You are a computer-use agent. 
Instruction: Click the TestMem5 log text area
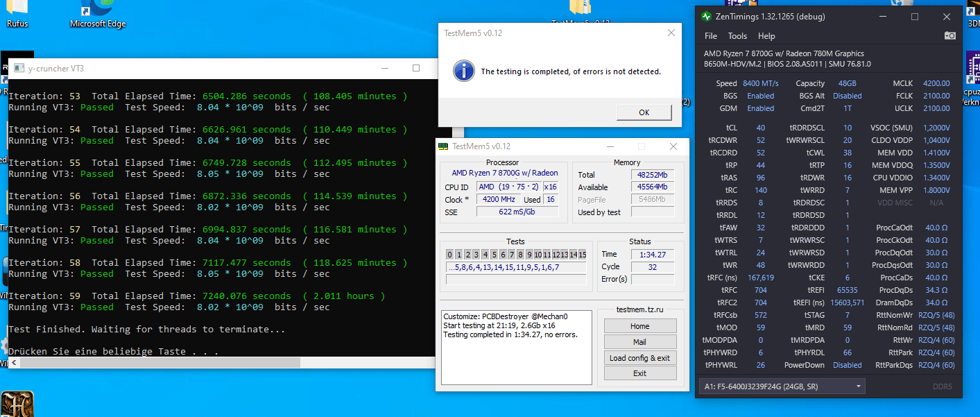point(517,348)
